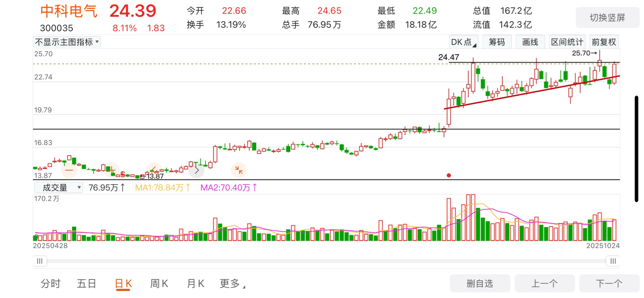
Task: Tap the stock name 中科电气
Action: pos(69,11)
